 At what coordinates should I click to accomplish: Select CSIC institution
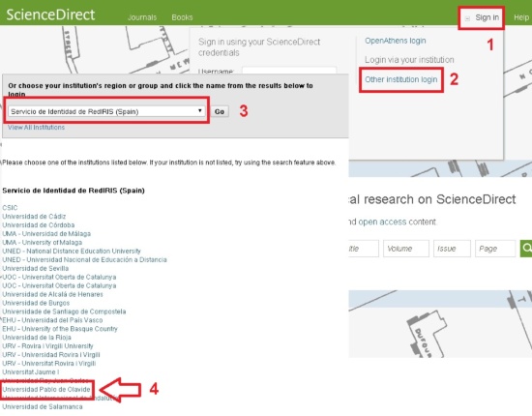(x=10, y=208)
